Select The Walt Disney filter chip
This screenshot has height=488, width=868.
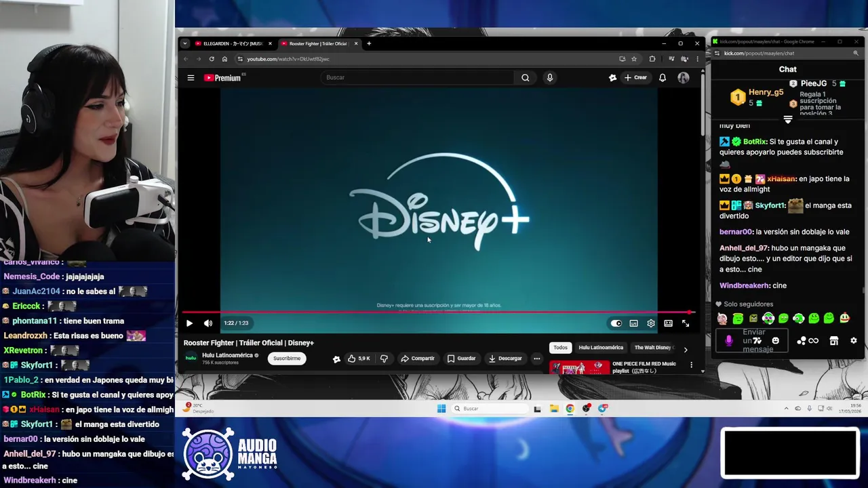point(654,348)
